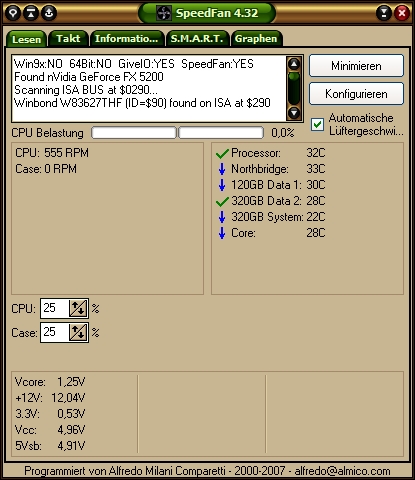Screen dimensions: 415x480
Task: Click the '0,0%' CPU load value
Action: (283, 133)
